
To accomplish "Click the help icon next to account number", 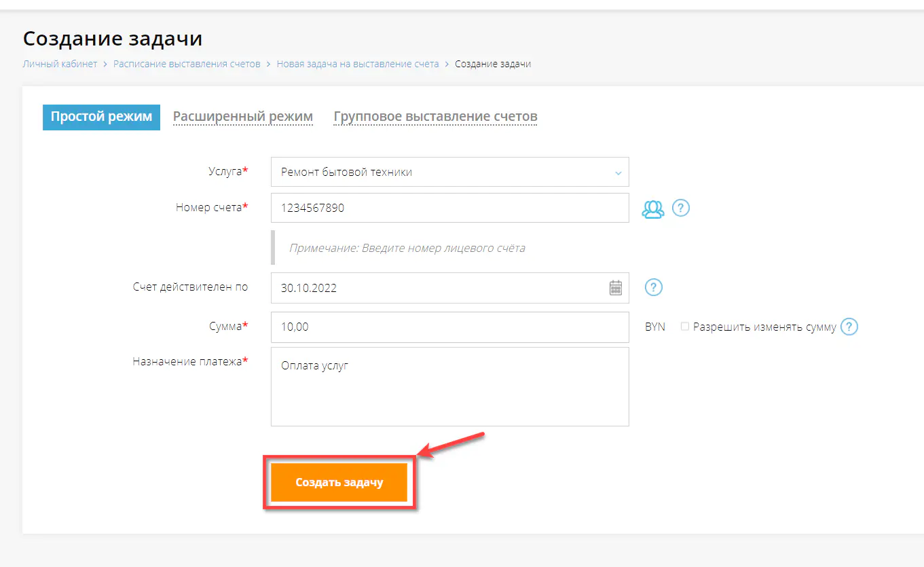I will pyautogui.click(x=681, y=208).
